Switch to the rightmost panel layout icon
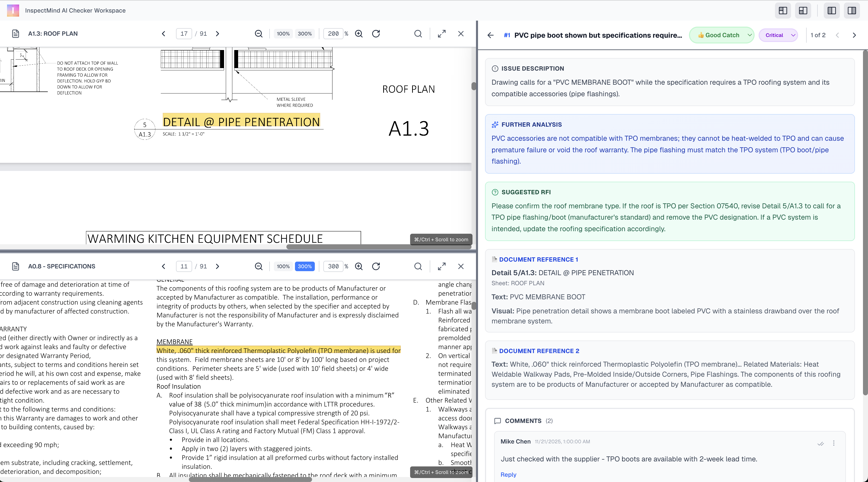 851,11
